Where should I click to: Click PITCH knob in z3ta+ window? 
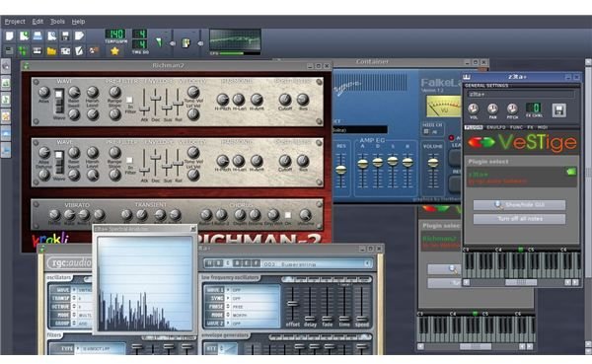tap(512, 109)
